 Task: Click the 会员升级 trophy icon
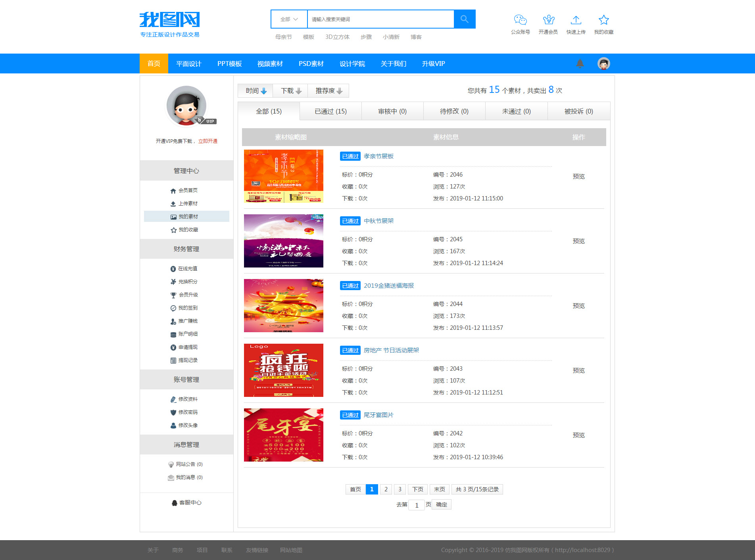coord(173,295)
